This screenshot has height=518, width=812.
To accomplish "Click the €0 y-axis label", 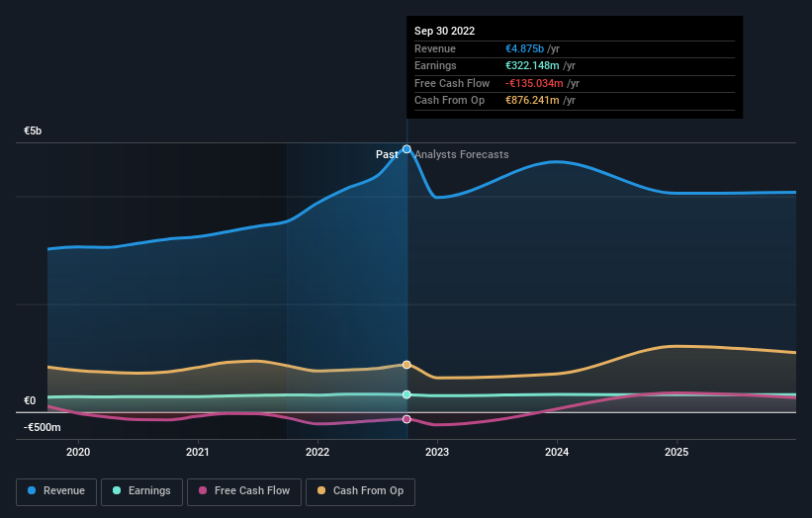I will tap(30, 401).
